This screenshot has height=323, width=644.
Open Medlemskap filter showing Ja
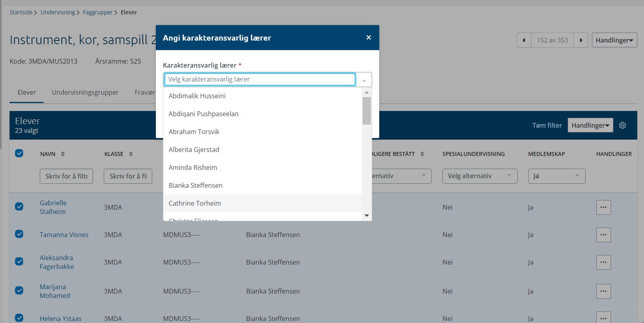(x=557, y=176)
